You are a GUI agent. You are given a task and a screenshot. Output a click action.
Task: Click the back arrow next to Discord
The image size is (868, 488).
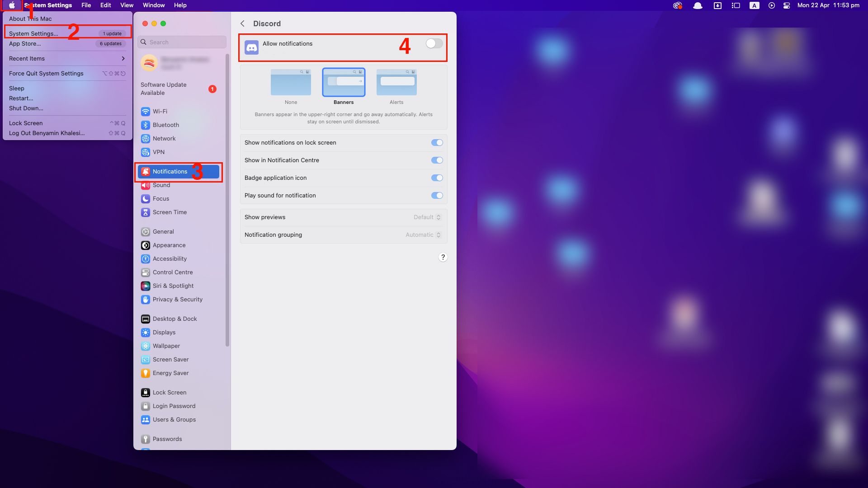[x=243, y=23]
